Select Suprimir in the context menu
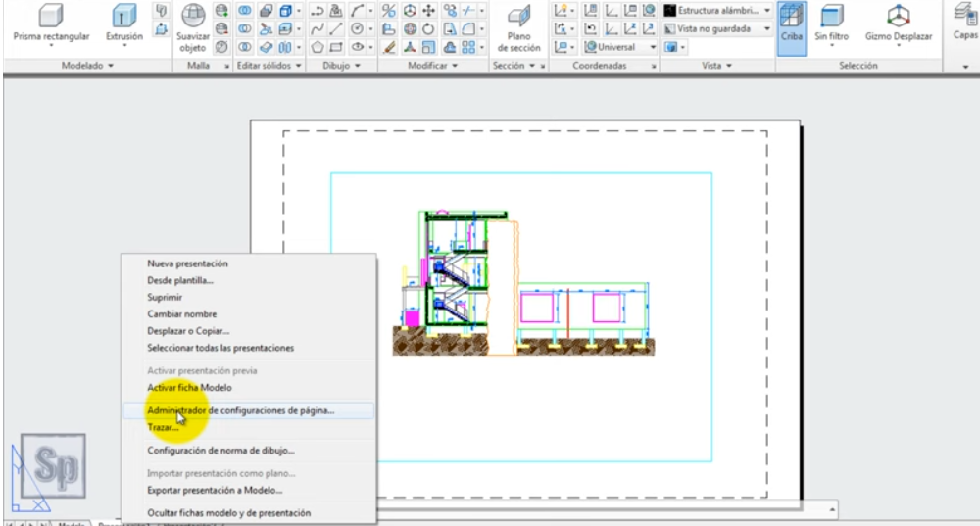 point(165,298)
